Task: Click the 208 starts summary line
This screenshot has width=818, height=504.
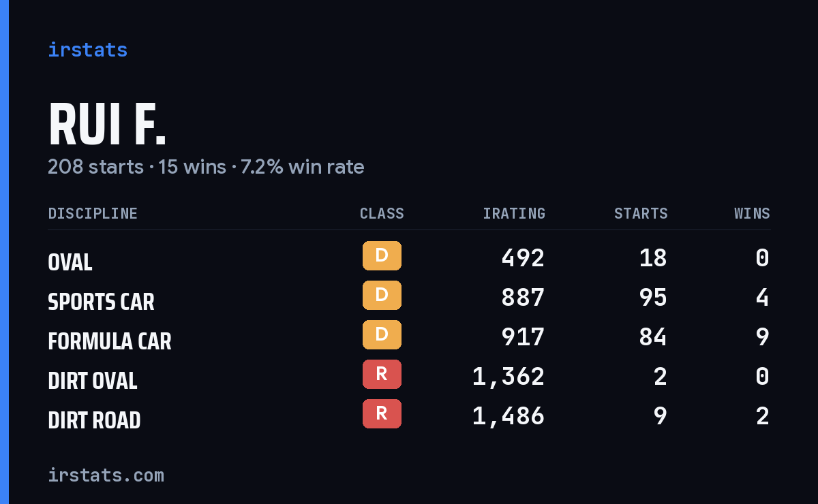Action: pos(206,167)
